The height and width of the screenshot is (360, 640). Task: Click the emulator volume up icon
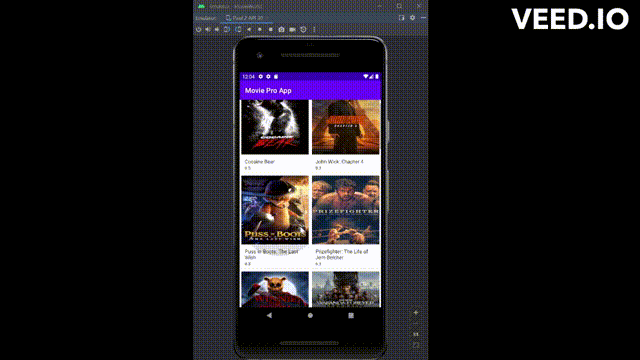coord(208,29)
